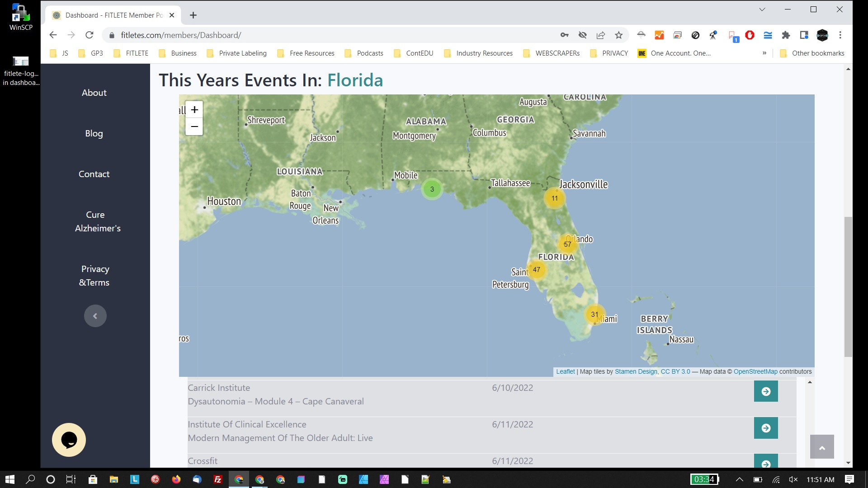This screenshot has width=868, height=488.
Task: Open the PRIVACY bookmarks folder
Action: tap(609, 53)
